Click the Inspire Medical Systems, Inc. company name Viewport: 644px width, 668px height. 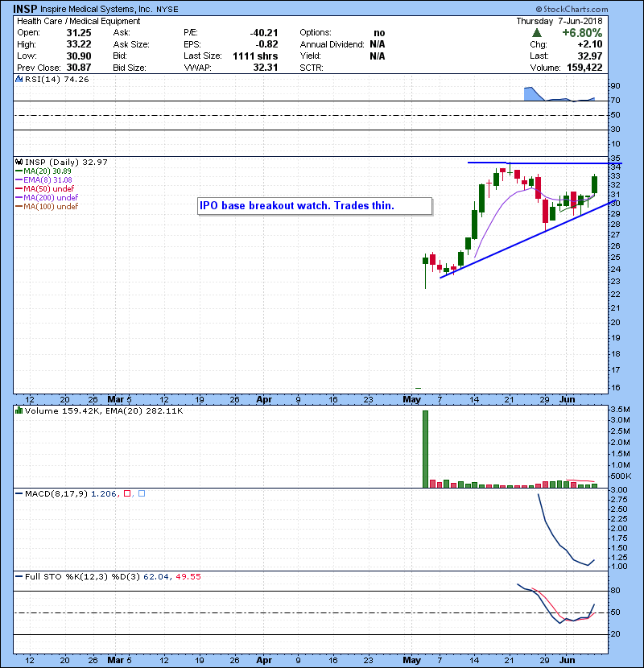coord(97,9)
